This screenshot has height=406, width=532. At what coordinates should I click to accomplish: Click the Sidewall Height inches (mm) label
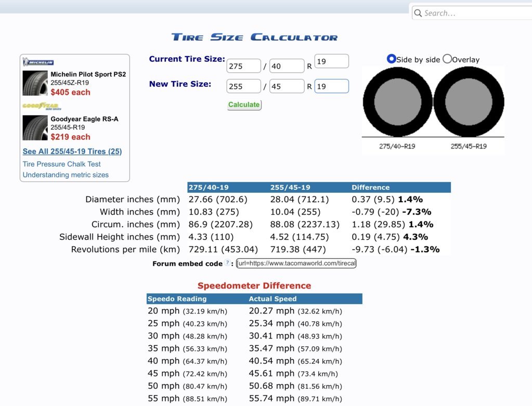[120, 237]
